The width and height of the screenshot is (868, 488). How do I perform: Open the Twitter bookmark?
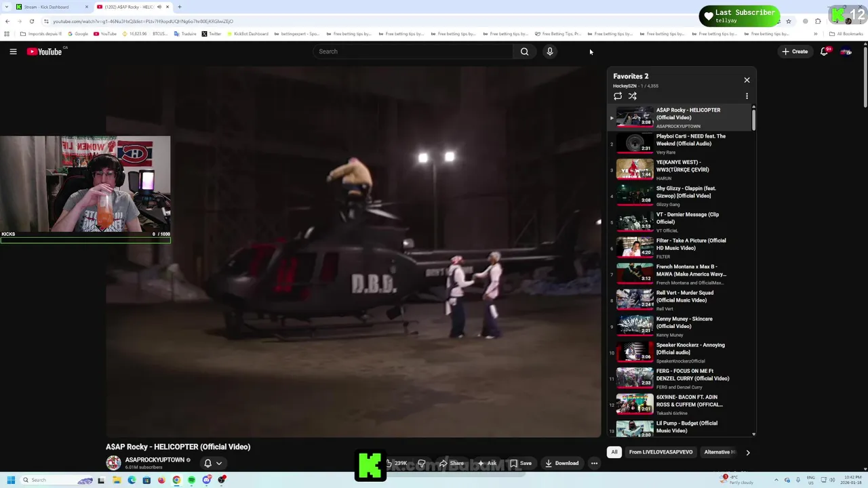click(x=212, y=33)
